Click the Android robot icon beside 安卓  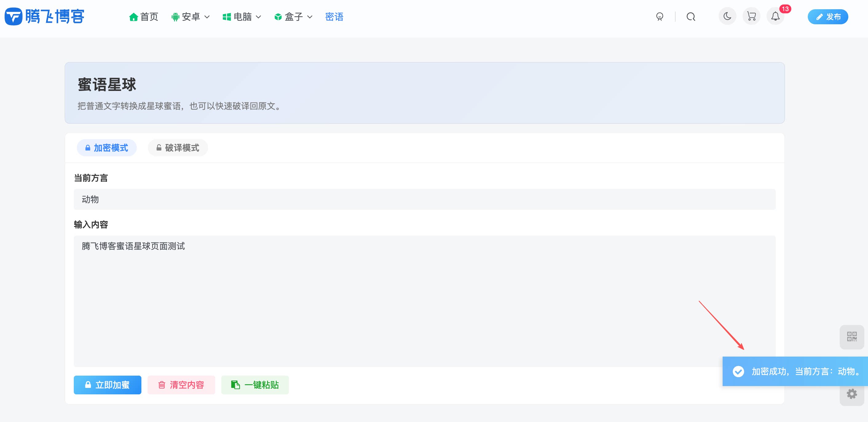pyautogui.click(x=175, y=16)
